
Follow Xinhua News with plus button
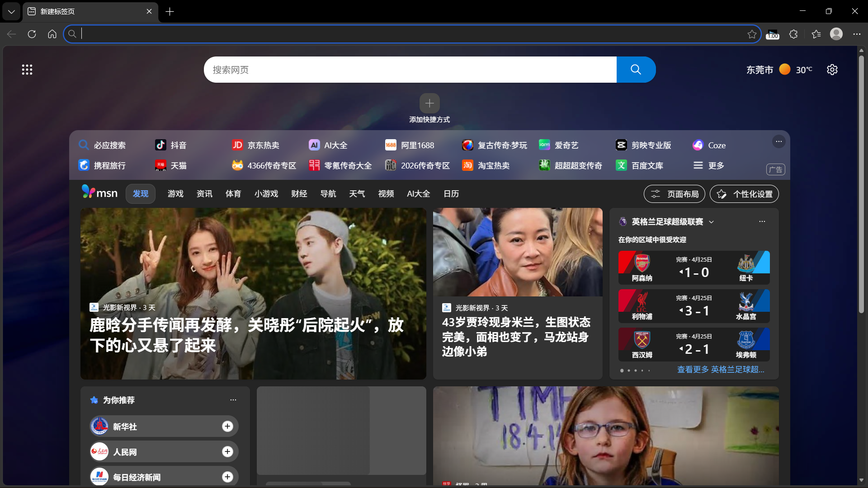(227, 426)
